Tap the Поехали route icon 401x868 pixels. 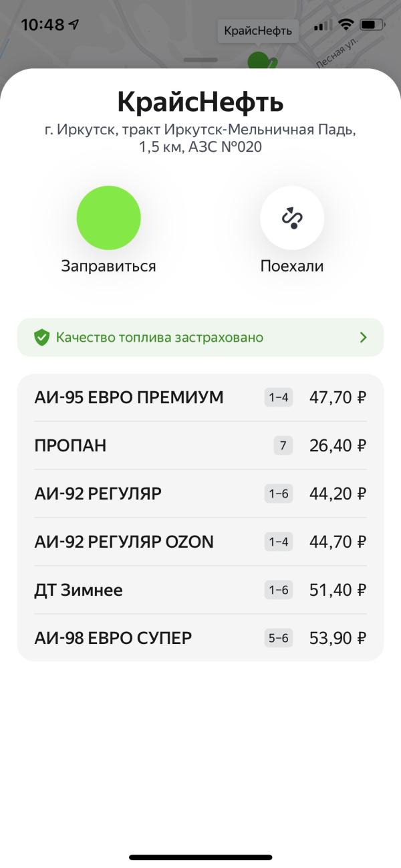click(x=292, y=218)
